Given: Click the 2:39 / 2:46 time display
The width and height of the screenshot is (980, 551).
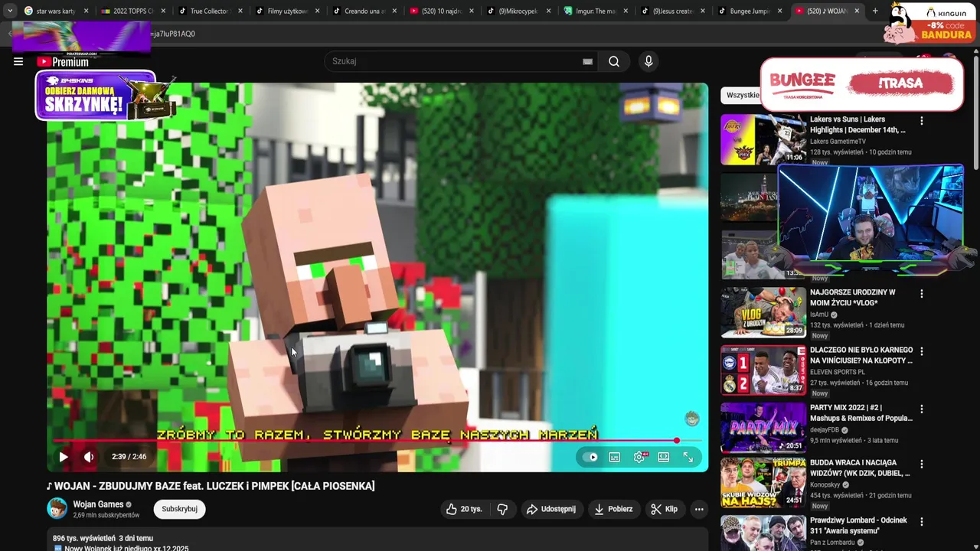Looking at the screenshot, I should pyautogui.click(x=129, y=457).
